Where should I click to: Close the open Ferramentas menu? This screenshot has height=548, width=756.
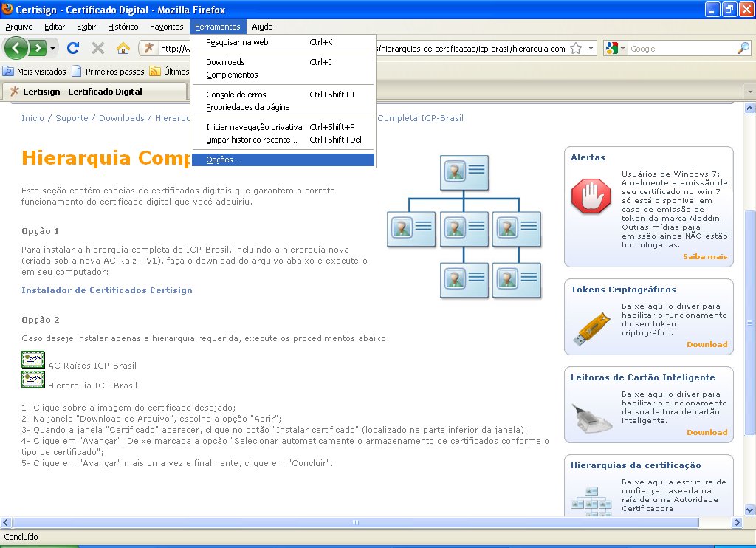[x=218, y=27]
